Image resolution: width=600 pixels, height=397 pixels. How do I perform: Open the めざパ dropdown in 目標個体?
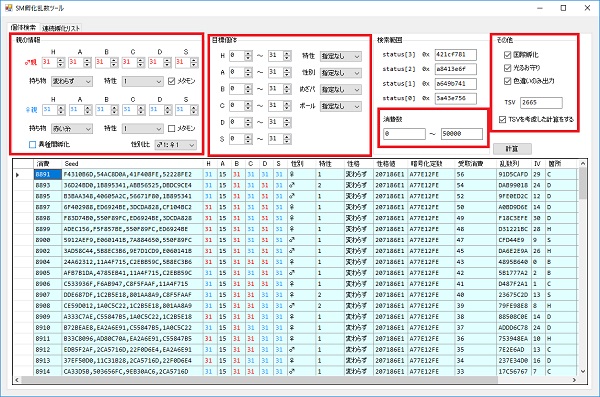[x=341, y=90]
